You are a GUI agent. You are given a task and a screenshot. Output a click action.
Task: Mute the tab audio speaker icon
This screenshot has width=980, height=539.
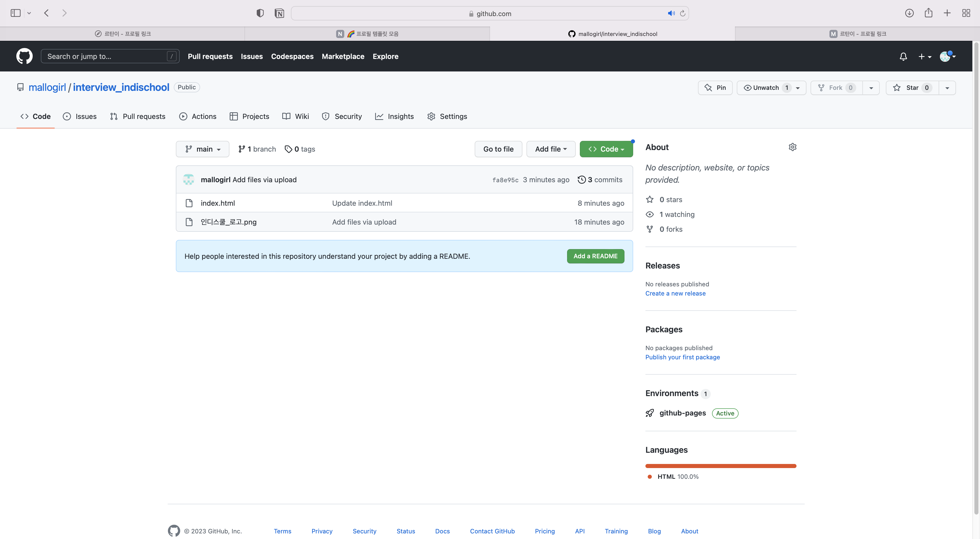[671, 13]
